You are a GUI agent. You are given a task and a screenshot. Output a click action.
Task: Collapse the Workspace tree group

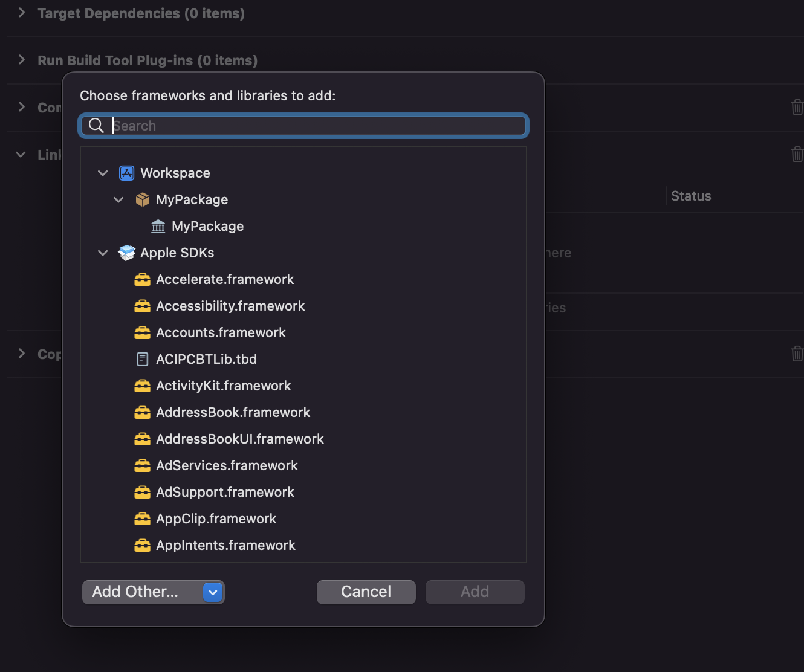[x=103, y=173]
